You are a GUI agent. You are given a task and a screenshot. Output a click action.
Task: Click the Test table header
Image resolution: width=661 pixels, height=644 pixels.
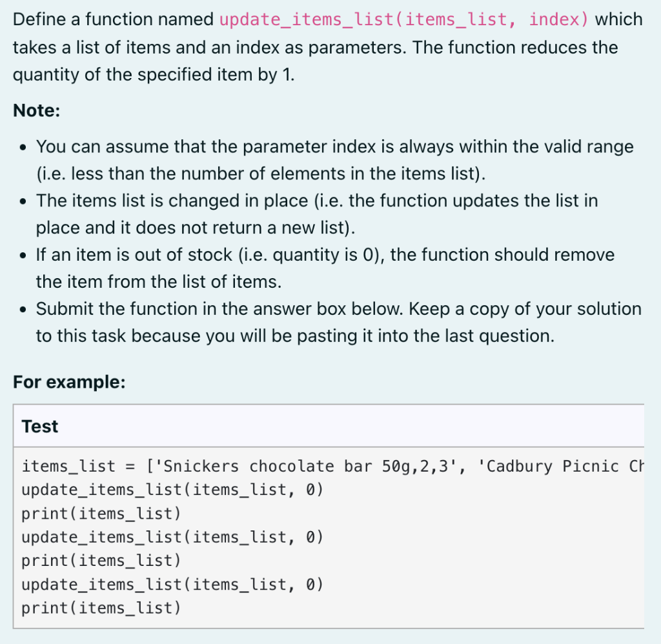[40, 426]
